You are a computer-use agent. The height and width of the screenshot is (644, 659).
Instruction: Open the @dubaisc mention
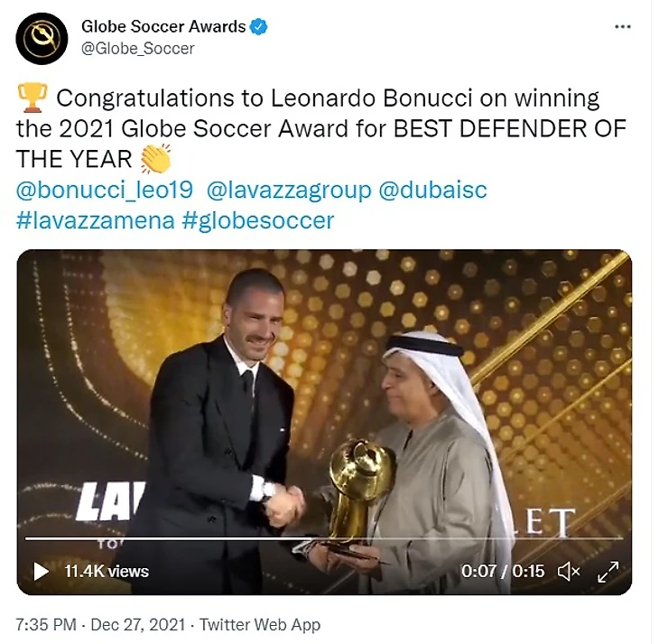click(433, 190)
